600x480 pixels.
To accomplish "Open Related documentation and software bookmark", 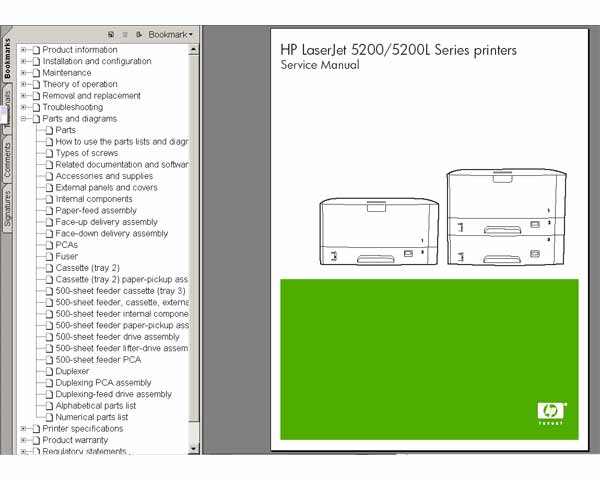I will (122, 165).
